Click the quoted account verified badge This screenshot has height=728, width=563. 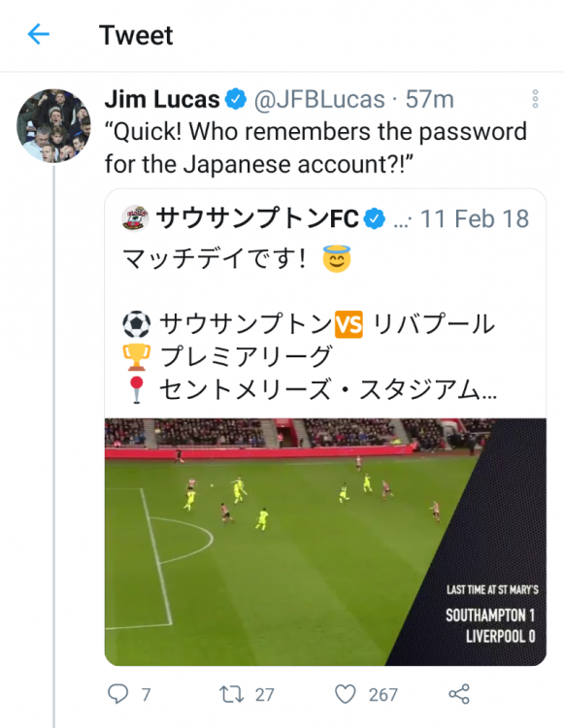374,218
